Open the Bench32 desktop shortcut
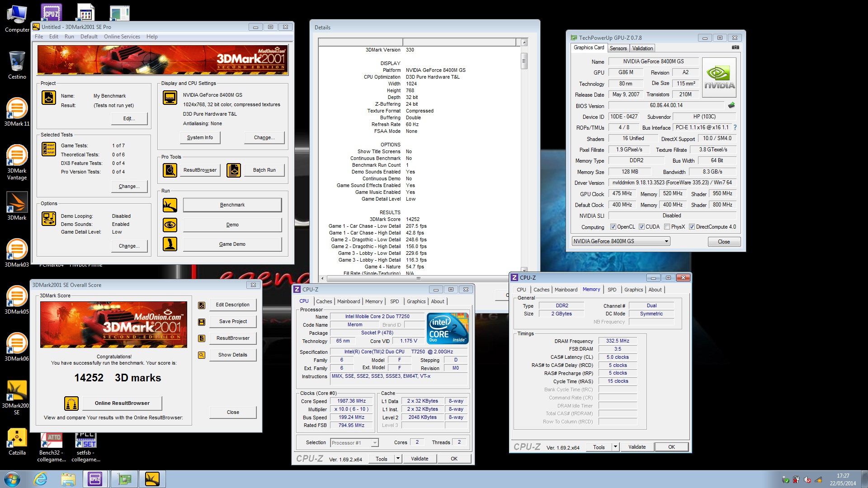The height and width of the screenshot is (488, 868). pos(51,447)
